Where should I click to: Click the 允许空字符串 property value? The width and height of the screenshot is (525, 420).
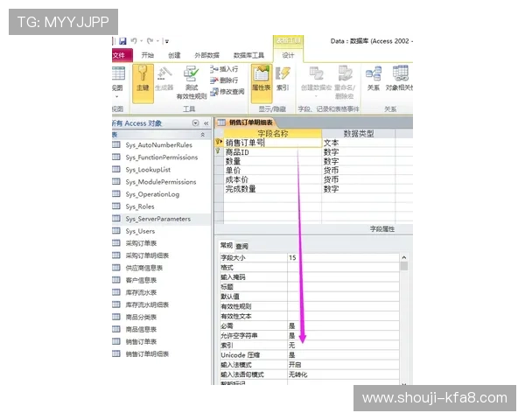[x=343, y=335]
